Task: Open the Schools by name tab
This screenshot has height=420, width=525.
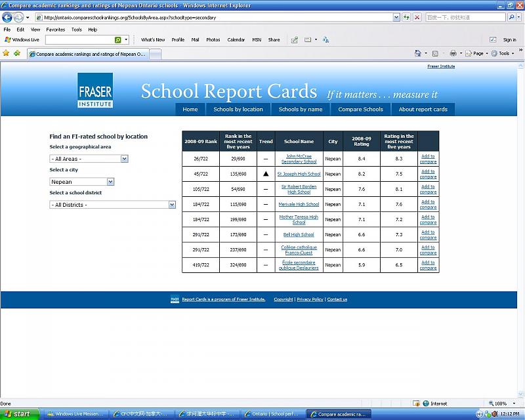Action: point(300,109)
